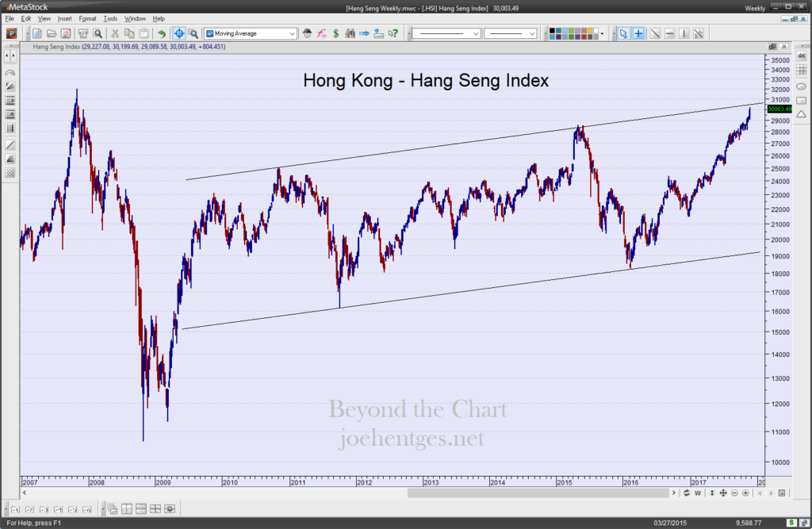
Task: Open Print Preview magnifier icon
Action: click(x=98, y=33)
